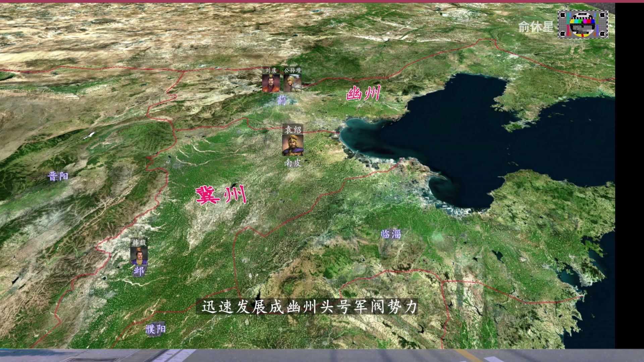Viewport: 644px width, 362px height.
Task: Click the pink 冀州 province label
Action: [221, 195]
